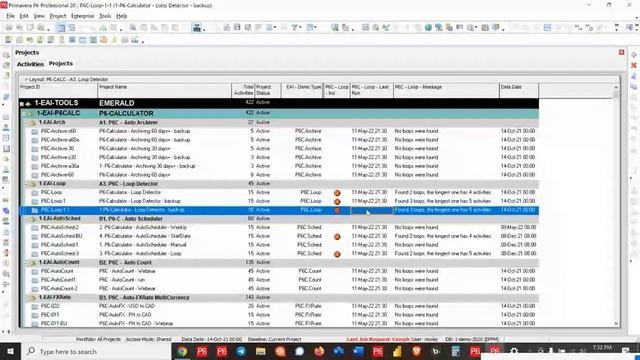The height and width of the screenshot is (360, 640).
Task: Collapse the 1-EAI-FXRate group
Action: (27, 298)
